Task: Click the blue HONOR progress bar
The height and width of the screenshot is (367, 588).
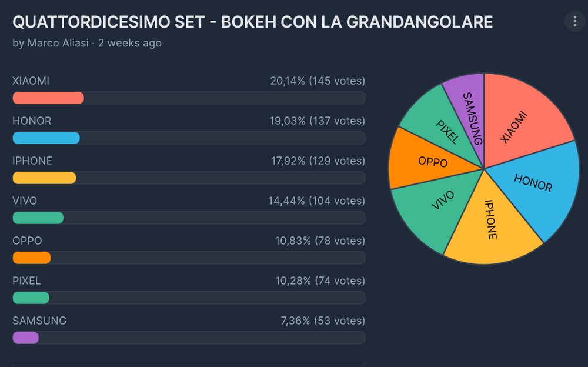Action: (46, 138)
